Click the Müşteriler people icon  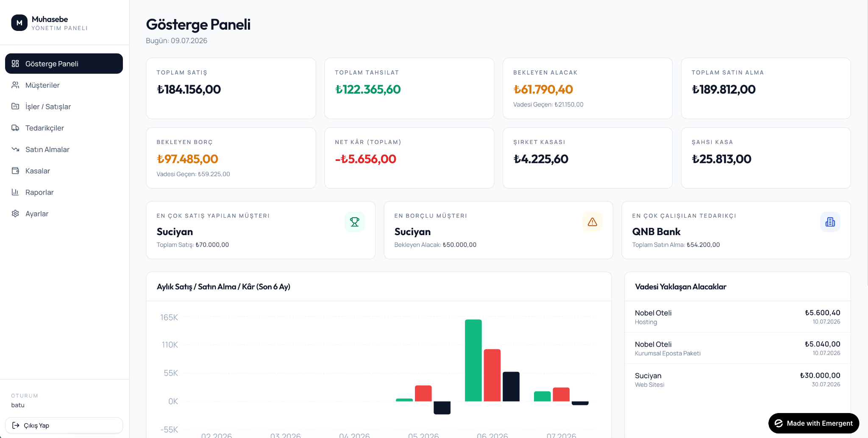[15, 85]
